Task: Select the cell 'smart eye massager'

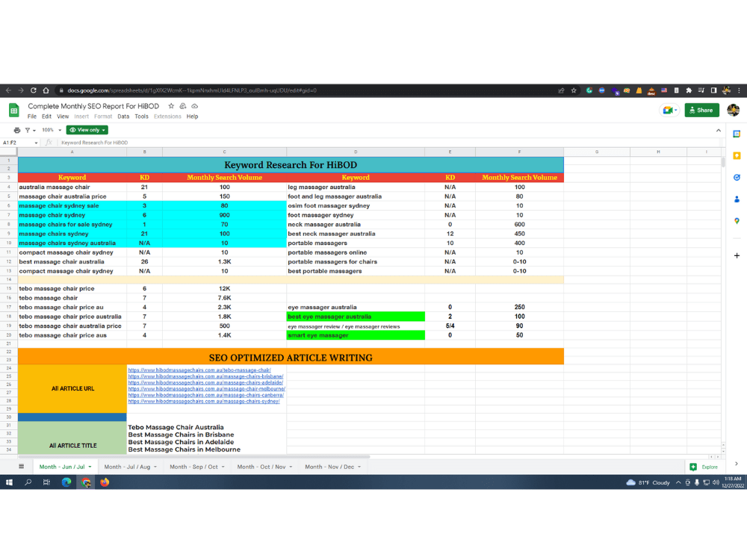Action: [x=356, y=335]
